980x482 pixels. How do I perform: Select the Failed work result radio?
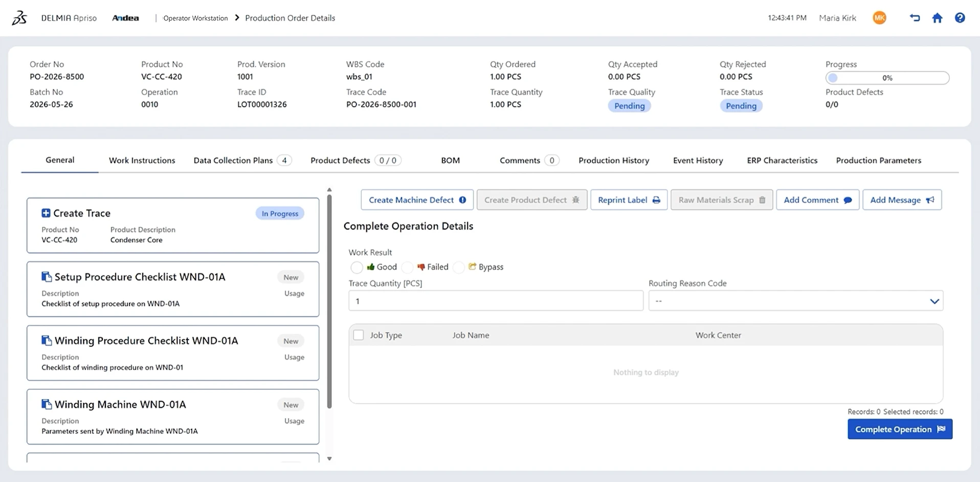[407, 267]
